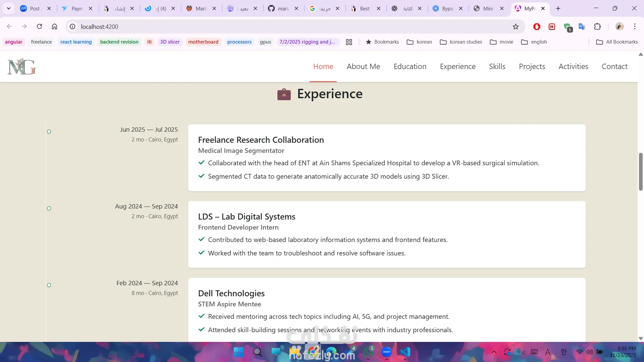644x362 pixels.
Task: Open the browser home page button
Action: coord(54,26)
